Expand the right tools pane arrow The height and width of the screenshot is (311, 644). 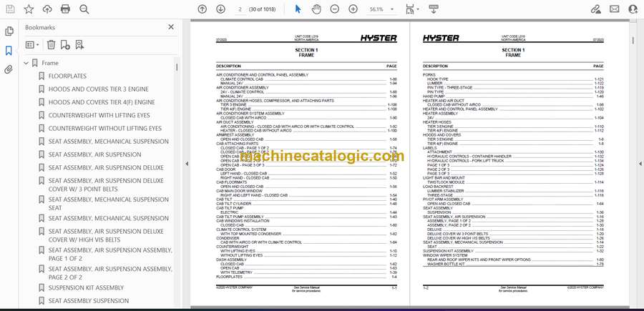(x=640, y=164)
